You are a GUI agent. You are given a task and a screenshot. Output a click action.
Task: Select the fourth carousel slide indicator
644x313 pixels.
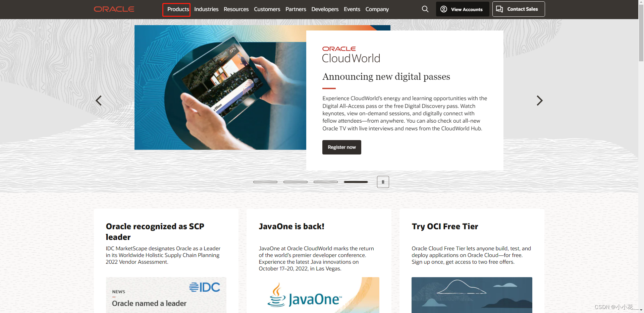pos(356,182)
